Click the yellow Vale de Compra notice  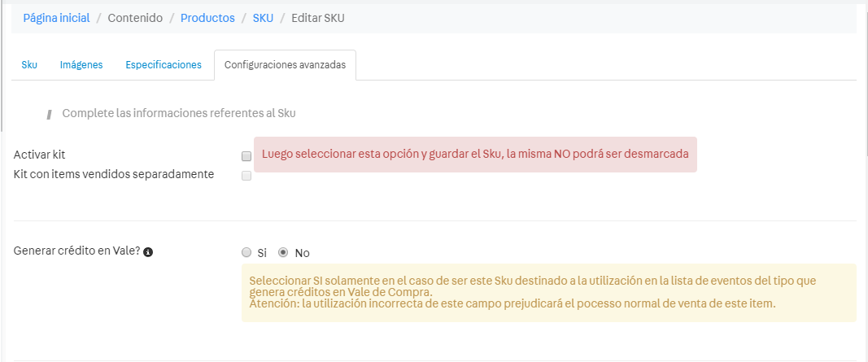tap(548, 292)
